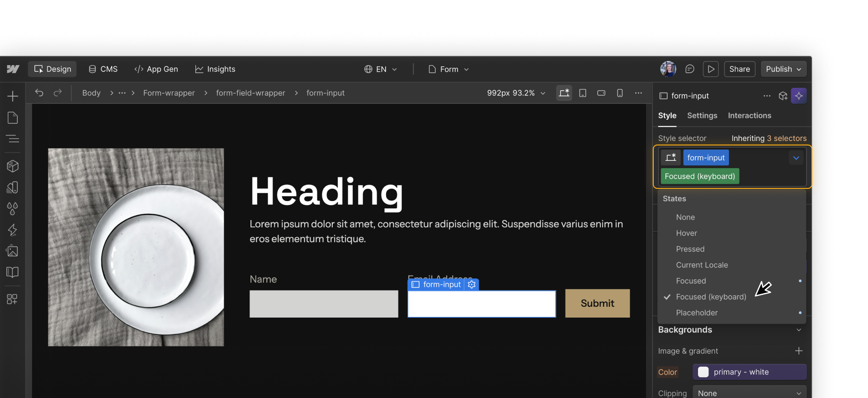Viewport: 868px width, 398px height.
Task: Open the Pages panel icon
Action: [13, 118]
